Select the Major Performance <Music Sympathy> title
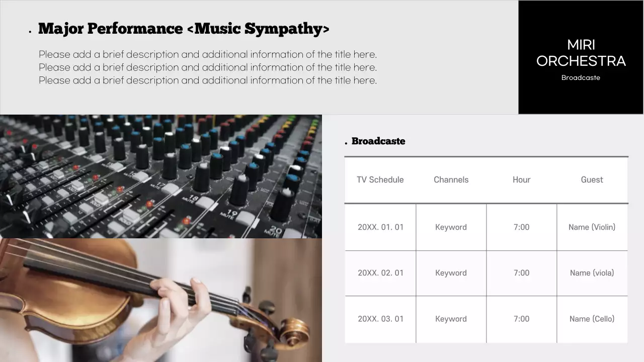This screenshot has width=644, height=362. point(184,29)
